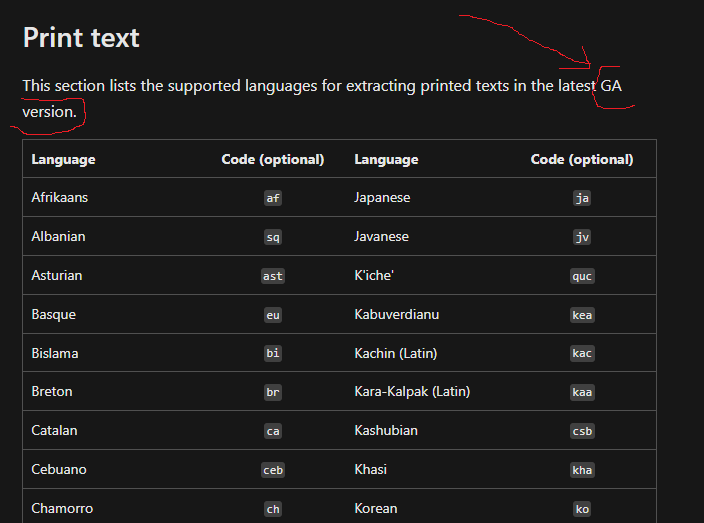Click the second 'Code (optional)' column header
The image size is (704, 523).
point(581,159)
